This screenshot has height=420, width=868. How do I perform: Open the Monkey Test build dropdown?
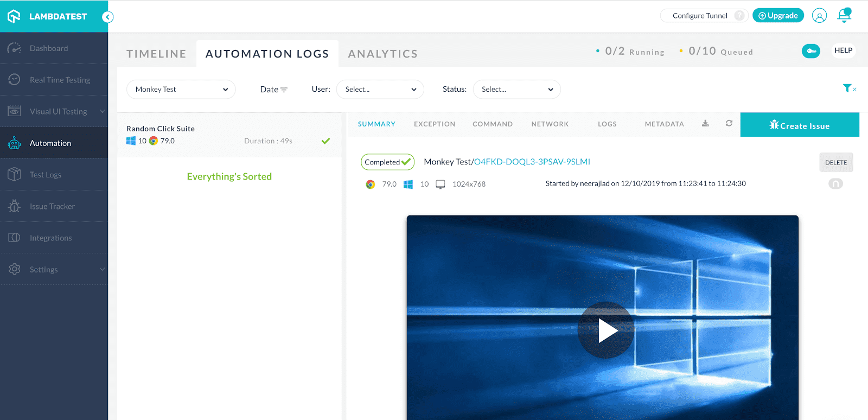point(181,90)
